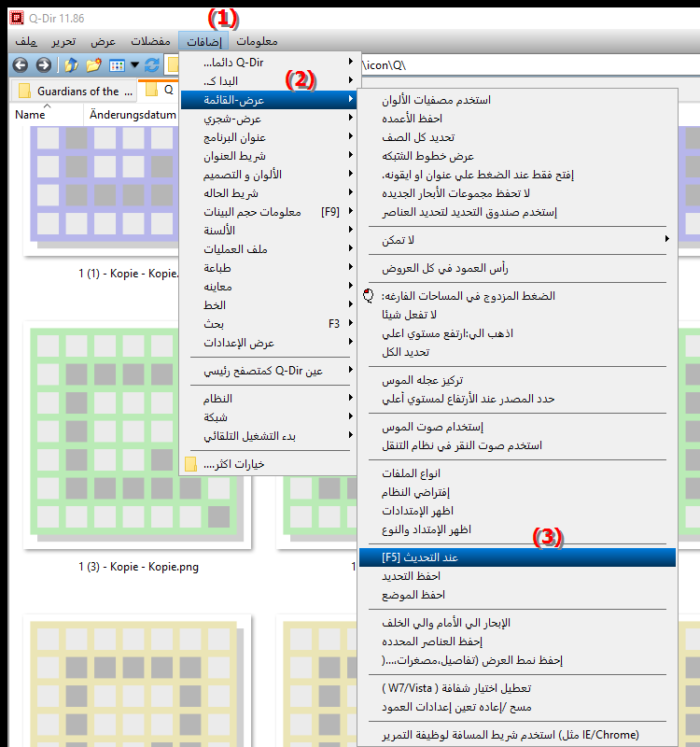Toggle عرض خطوط الشبكه option

[517, 156]
